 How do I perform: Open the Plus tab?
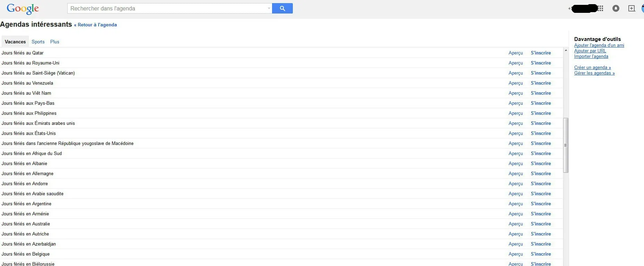55,42
